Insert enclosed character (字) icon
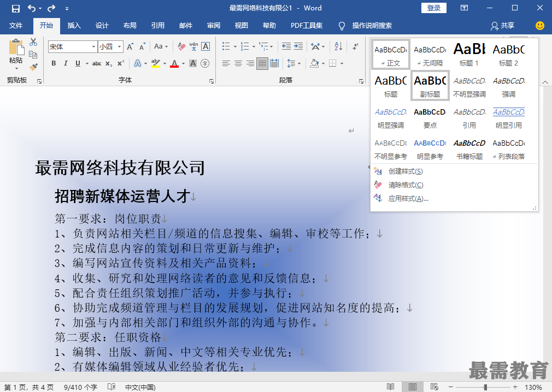The width and height of the screenshot is (552, 392). (x=205, y=63)
